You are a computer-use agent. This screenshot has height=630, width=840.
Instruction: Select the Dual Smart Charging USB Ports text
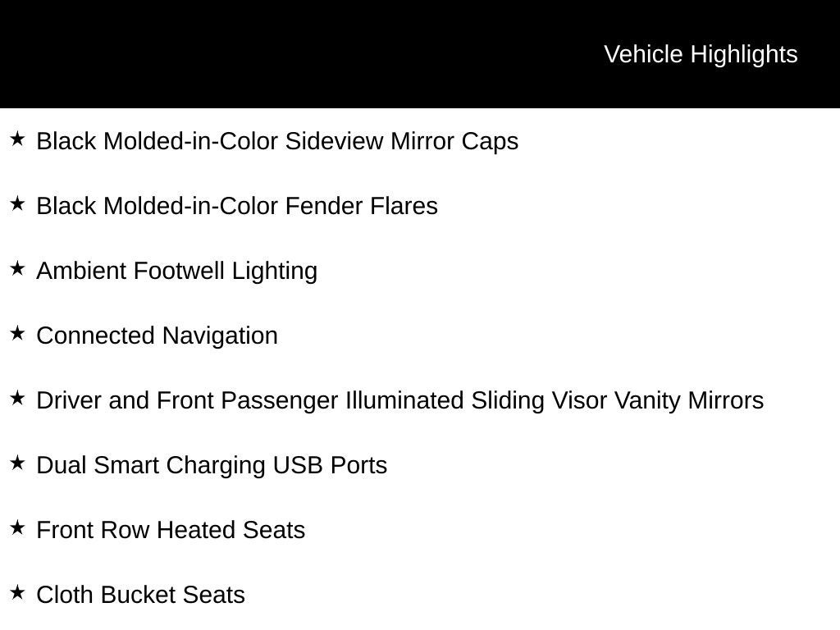click(212, 465)
